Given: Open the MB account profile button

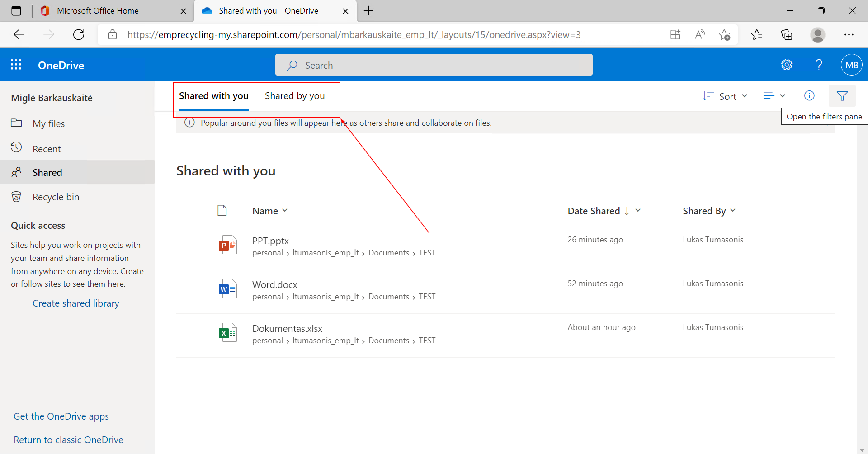Looking at the screenshot, I should [x=851, y=65].
